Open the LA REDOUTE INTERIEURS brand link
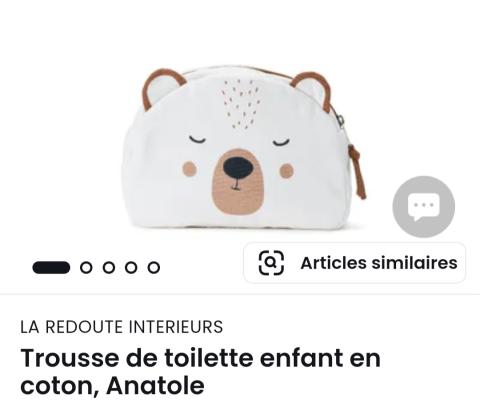This screenshot has width=480, height=407. (x=122, y=327)
